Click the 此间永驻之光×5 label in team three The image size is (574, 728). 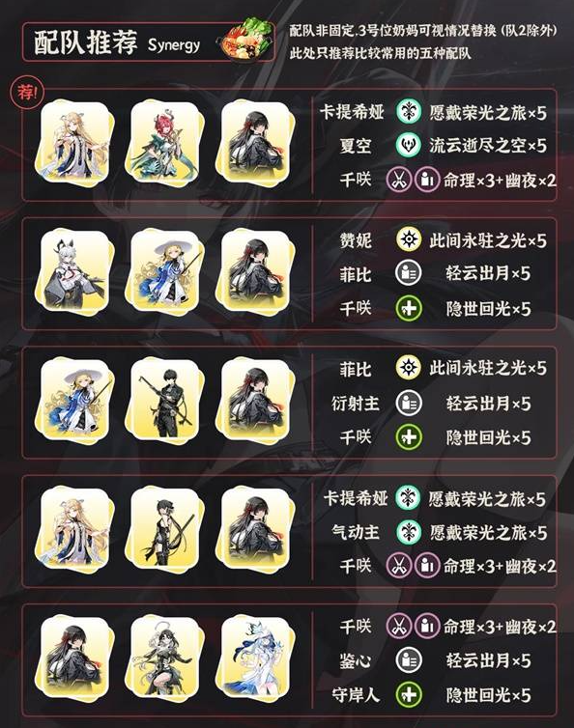(x=488, y=368)
